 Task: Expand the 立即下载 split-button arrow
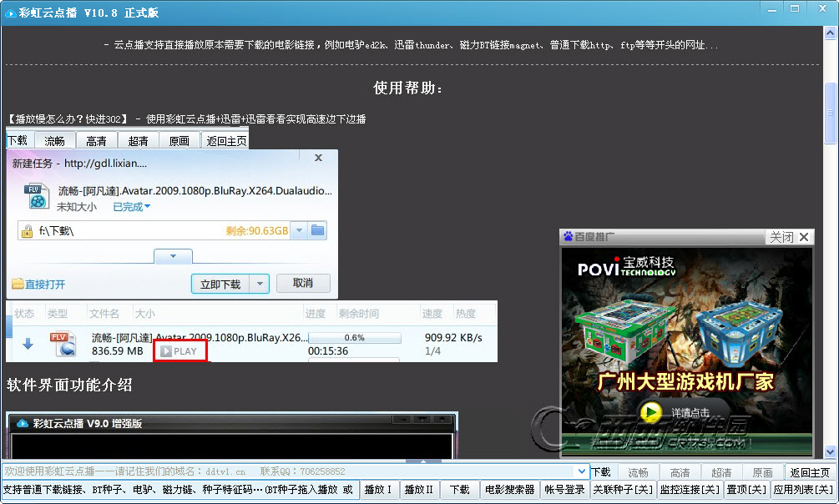[x=260, y=284]
